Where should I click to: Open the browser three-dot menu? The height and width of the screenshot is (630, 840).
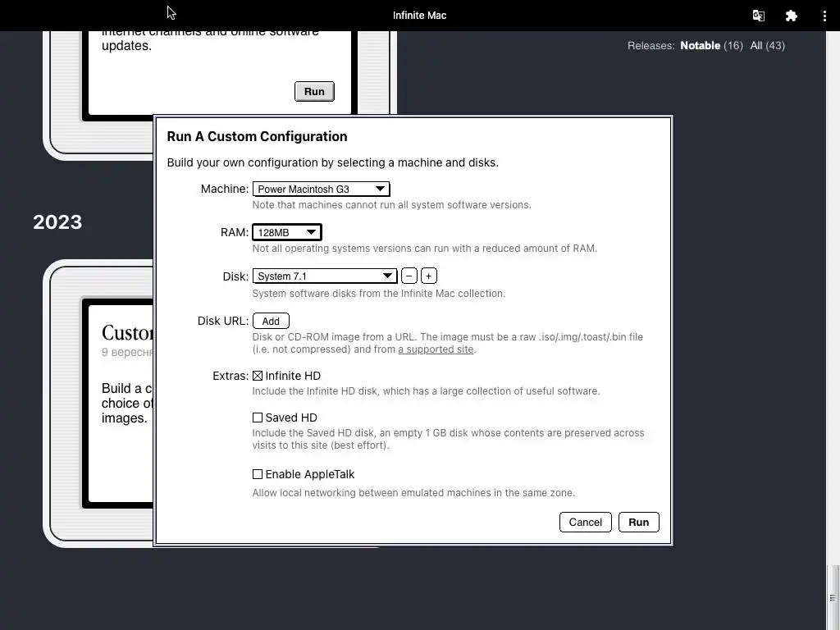click(824, 16)
